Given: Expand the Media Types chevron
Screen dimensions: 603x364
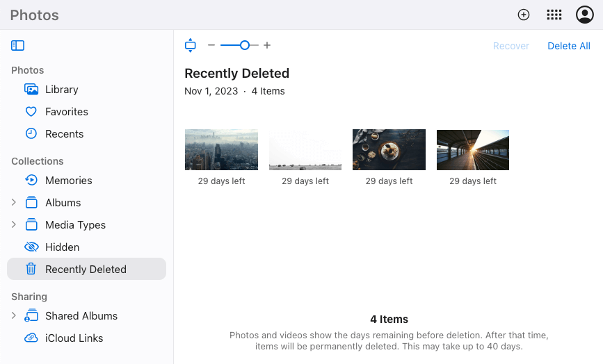Looking at the screenshot, I should (14, 224).
